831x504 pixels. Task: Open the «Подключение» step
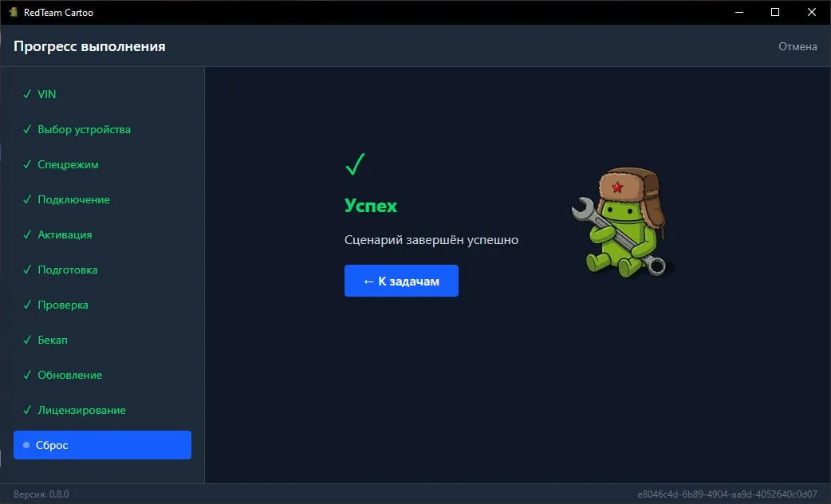tap(102, 200)
